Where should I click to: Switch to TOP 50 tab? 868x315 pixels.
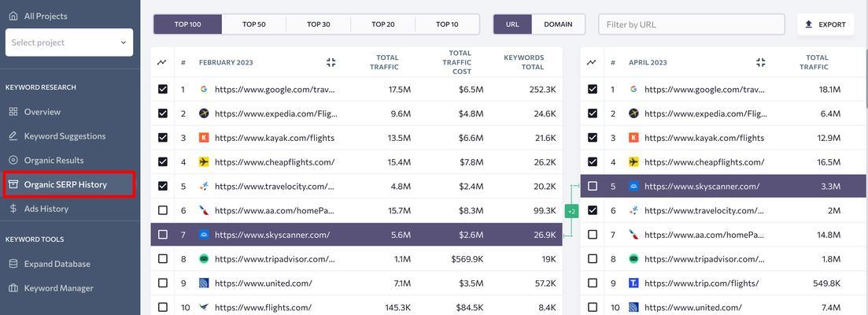tap(254, 24)
